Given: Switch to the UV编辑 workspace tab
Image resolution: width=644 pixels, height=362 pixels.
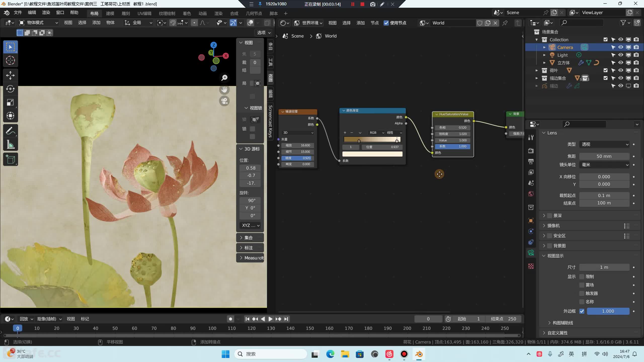Looking at the screenshot, I should [x=144, y=13].
